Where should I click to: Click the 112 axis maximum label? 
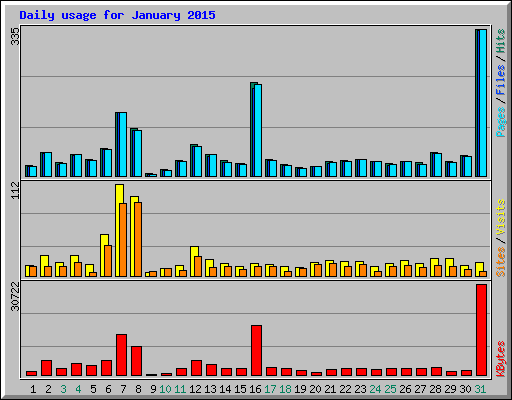[16, 191]
